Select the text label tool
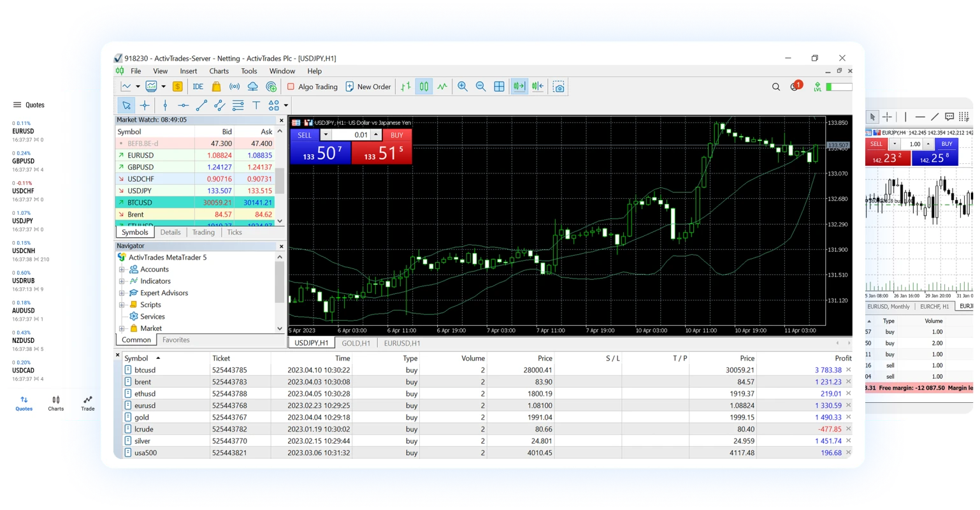Viewport: 980px width, 510px height. (256, 105)
